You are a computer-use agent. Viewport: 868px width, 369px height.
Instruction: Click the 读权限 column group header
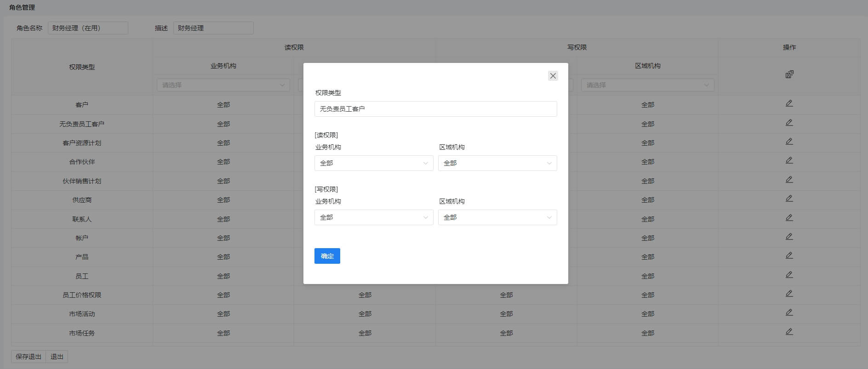[x=294, y=47]
